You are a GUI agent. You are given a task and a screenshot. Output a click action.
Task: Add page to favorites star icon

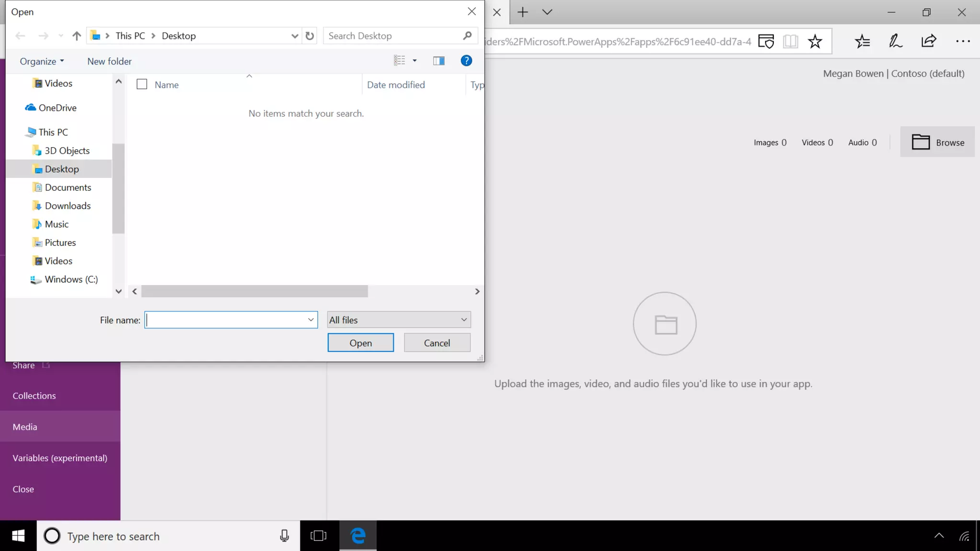coord(815,42)
